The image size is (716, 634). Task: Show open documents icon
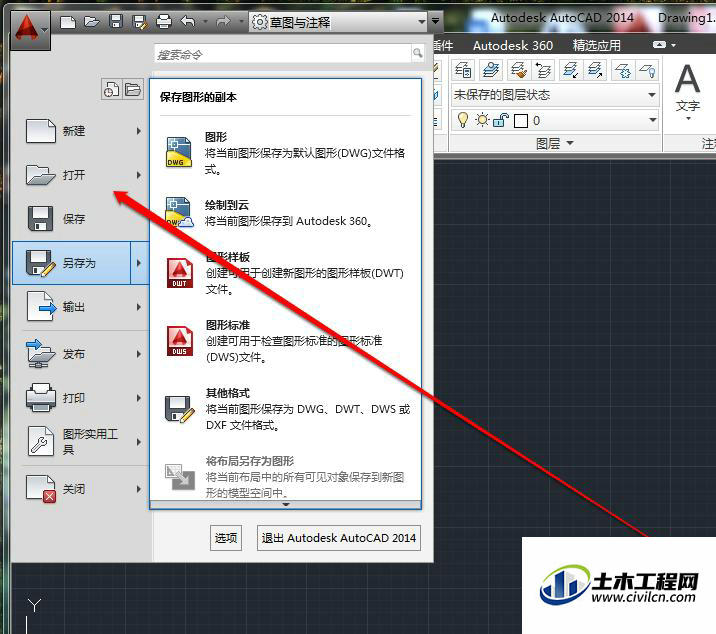coord(133,89)
